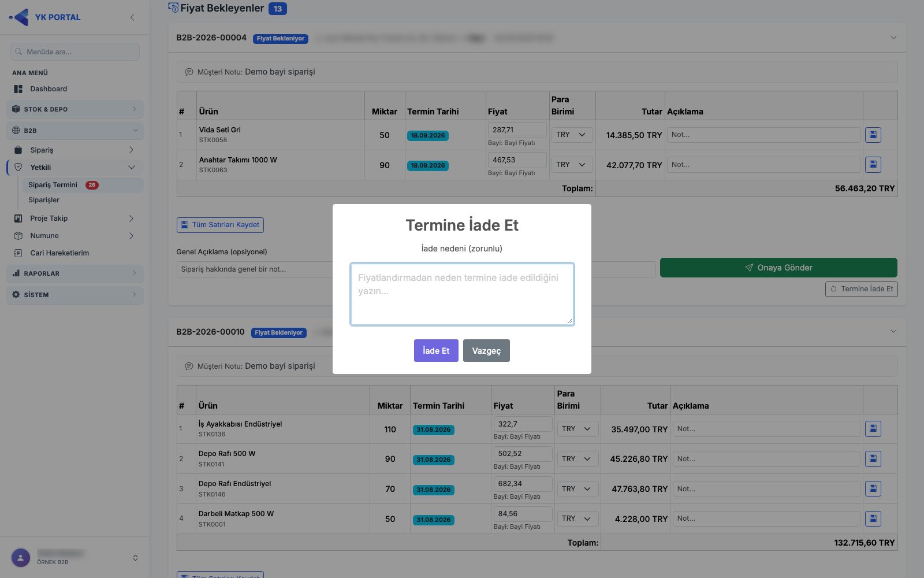Open the B2B menu section
The image size is (924, 578).
[x=75, y=131]
